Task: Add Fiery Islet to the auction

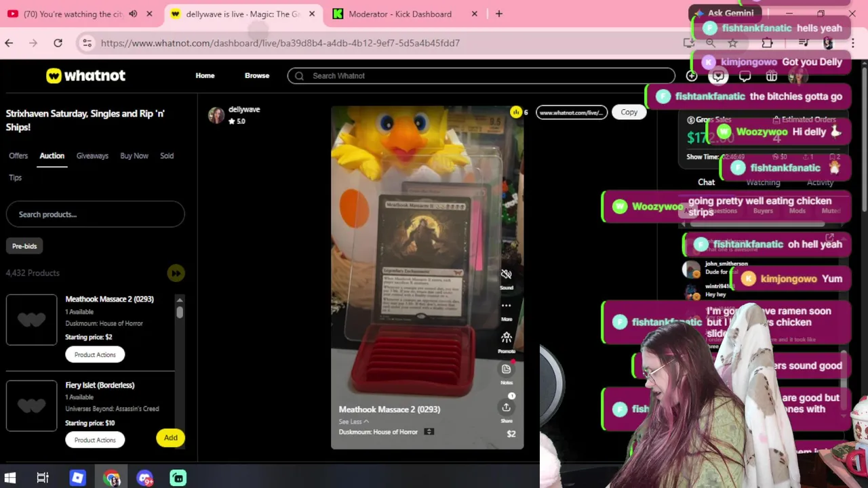Action: click(x=170, y=438)
